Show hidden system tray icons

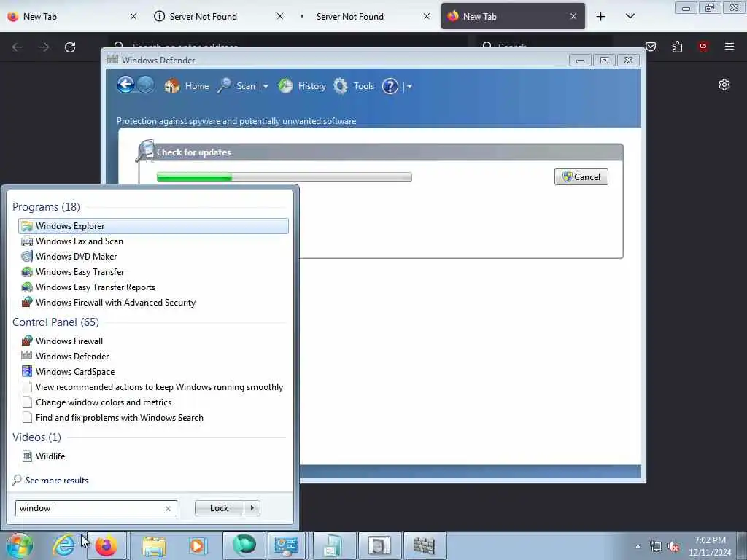pos(638,546)
